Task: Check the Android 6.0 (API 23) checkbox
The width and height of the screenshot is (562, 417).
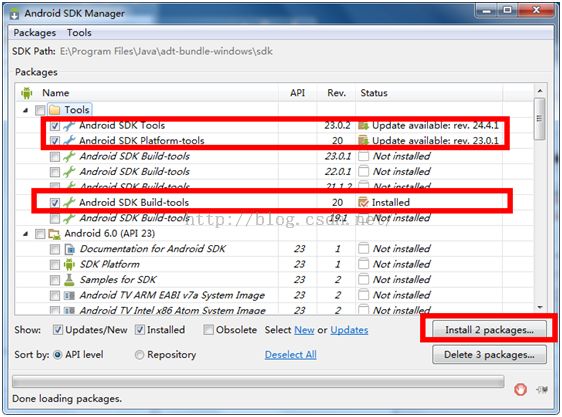Action: pyautogui.click(x=40, y=234)
